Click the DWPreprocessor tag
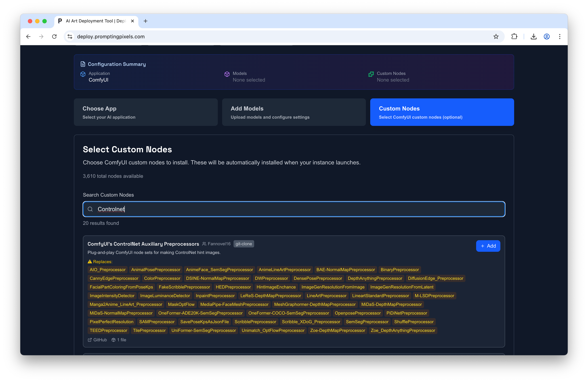 [271, 278]
